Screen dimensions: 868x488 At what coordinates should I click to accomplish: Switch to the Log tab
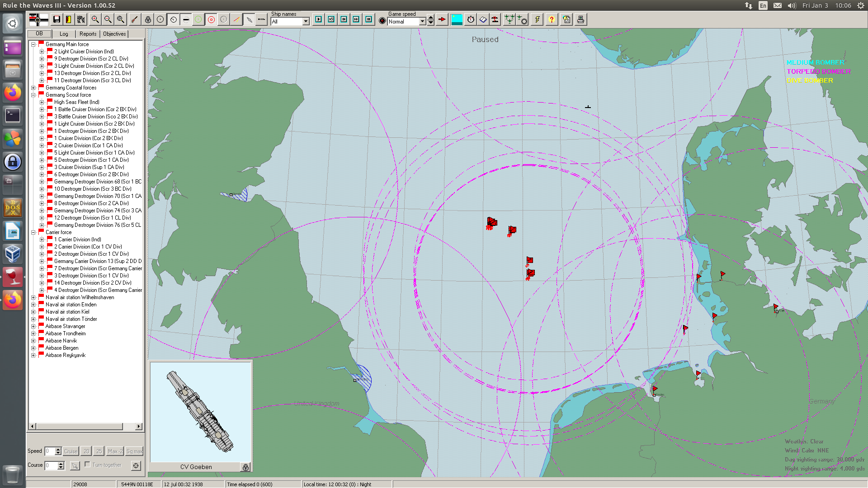click(64, 34)
